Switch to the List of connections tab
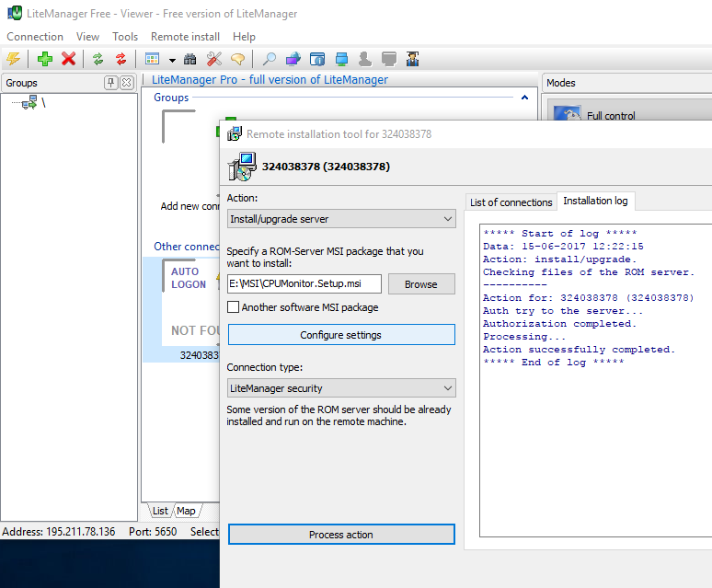The height and width of the screenshot is (588, 712). click(511, 202)
